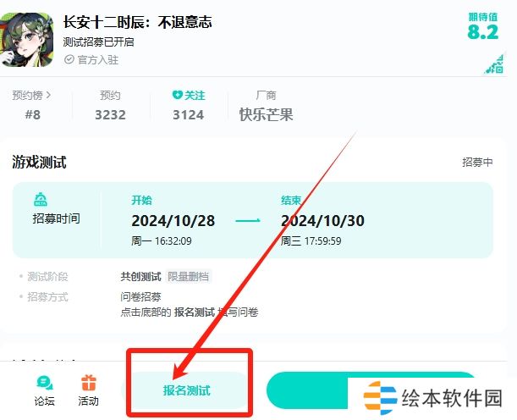Screen dimensions: 517x420
Task: Open the 论坛 forum icon
Action: click(44, 383)
